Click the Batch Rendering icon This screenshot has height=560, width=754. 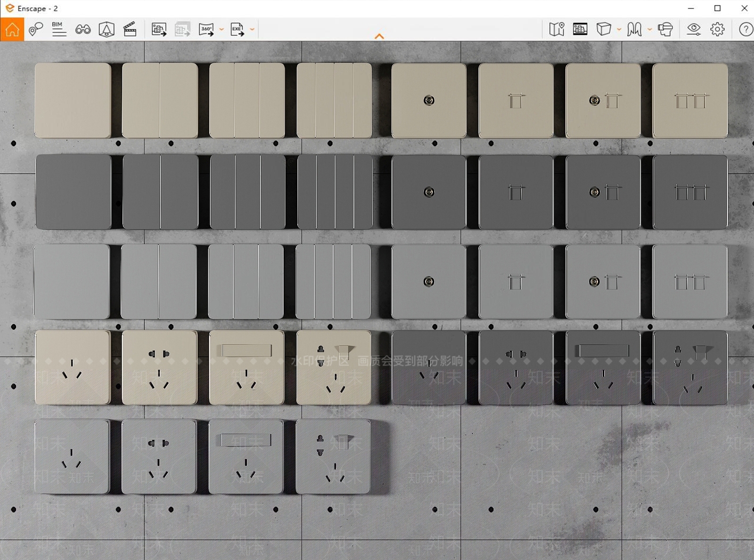[182, 29]
